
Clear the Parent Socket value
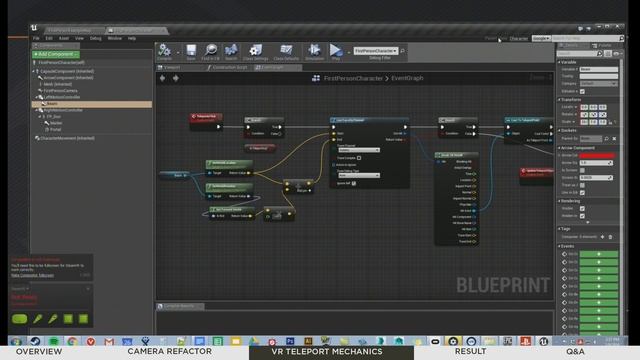pyautogui.click(x=614, y=139)
